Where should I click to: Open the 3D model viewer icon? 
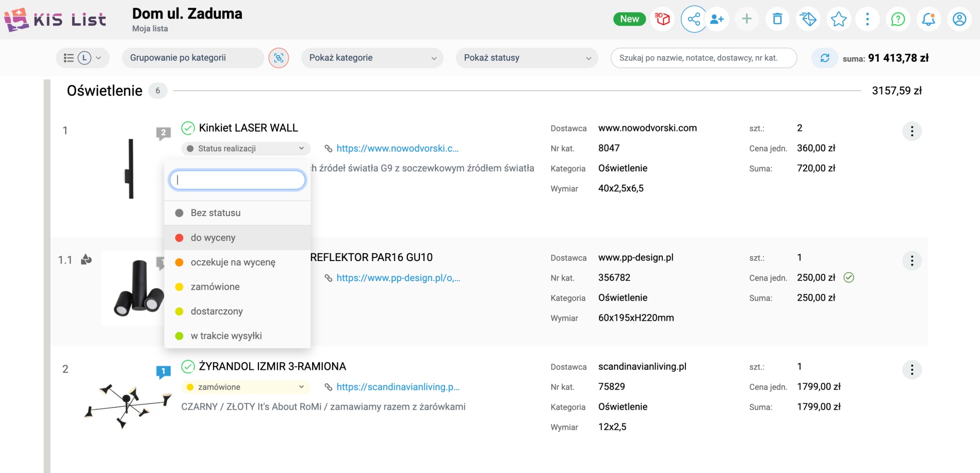(662, 20)
